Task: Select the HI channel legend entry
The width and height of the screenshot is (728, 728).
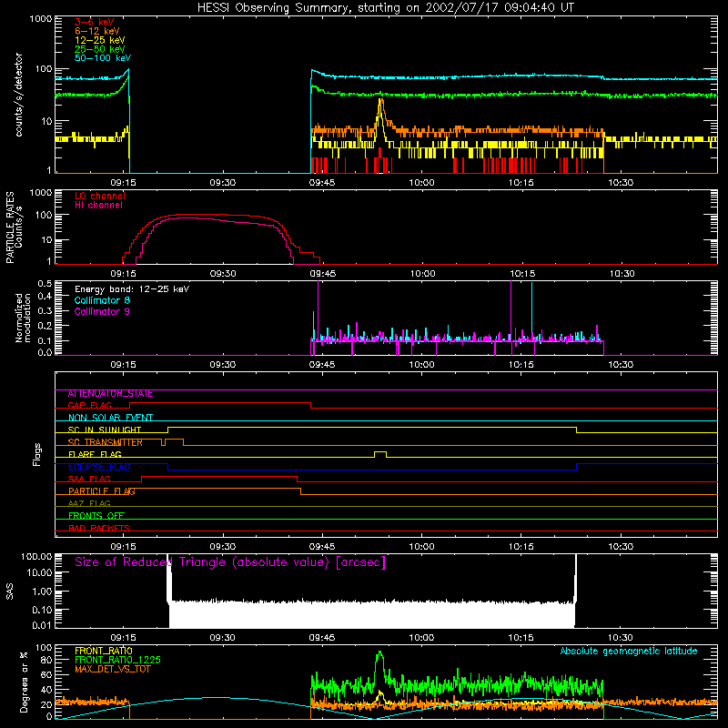Action: coord(98,206)
